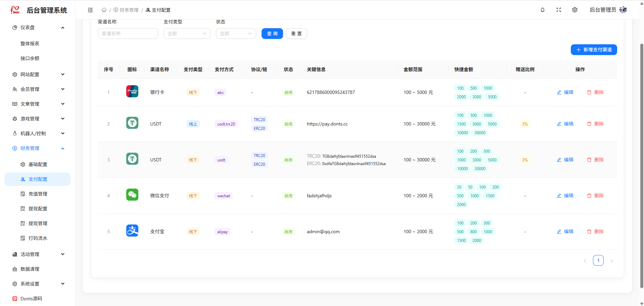644x306 pixels.
Task: Click the Alipay icon in row 5
Action: 132,231
